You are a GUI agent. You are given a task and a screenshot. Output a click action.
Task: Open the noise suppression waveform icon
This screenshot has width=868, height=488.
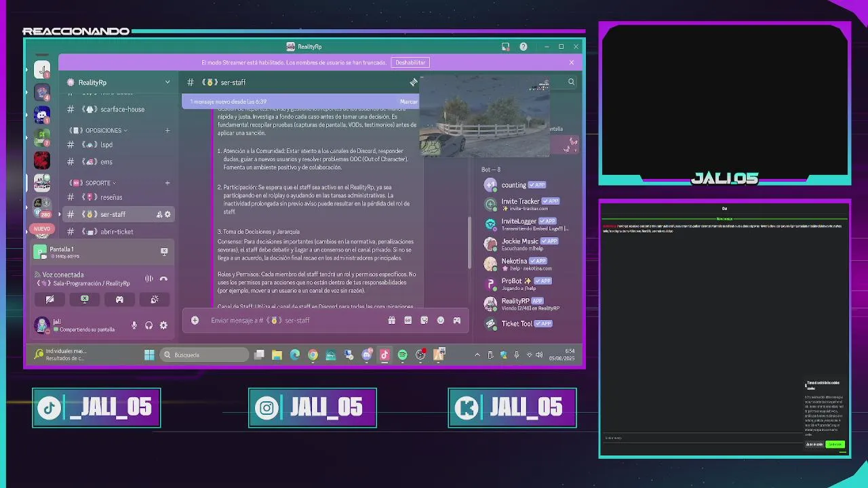[149, 279]
